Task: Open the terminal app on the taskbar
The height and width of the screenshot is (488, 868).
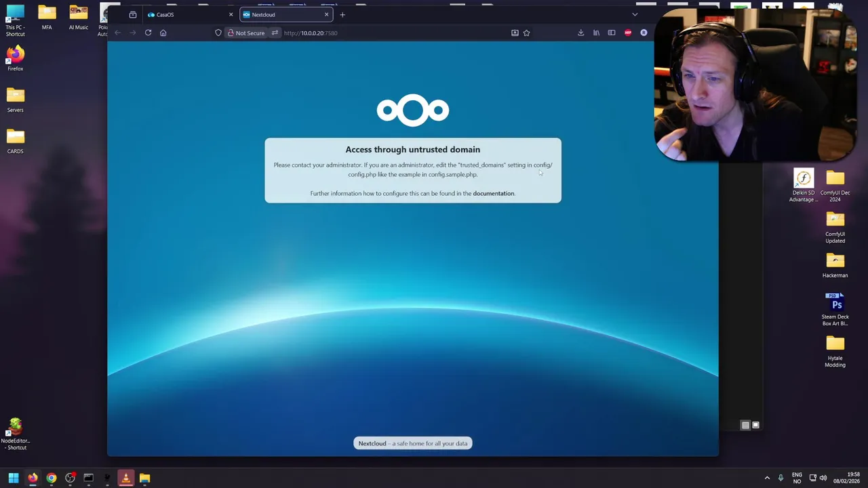Action: point(88,478)
